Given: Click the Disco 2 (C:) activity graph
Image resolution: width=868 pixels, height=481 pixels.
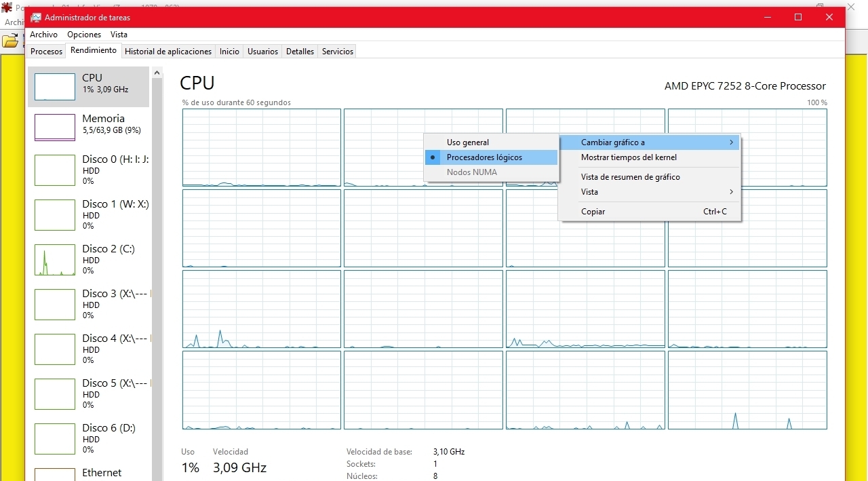Looking at the screenshot, I should coord(55,260).
